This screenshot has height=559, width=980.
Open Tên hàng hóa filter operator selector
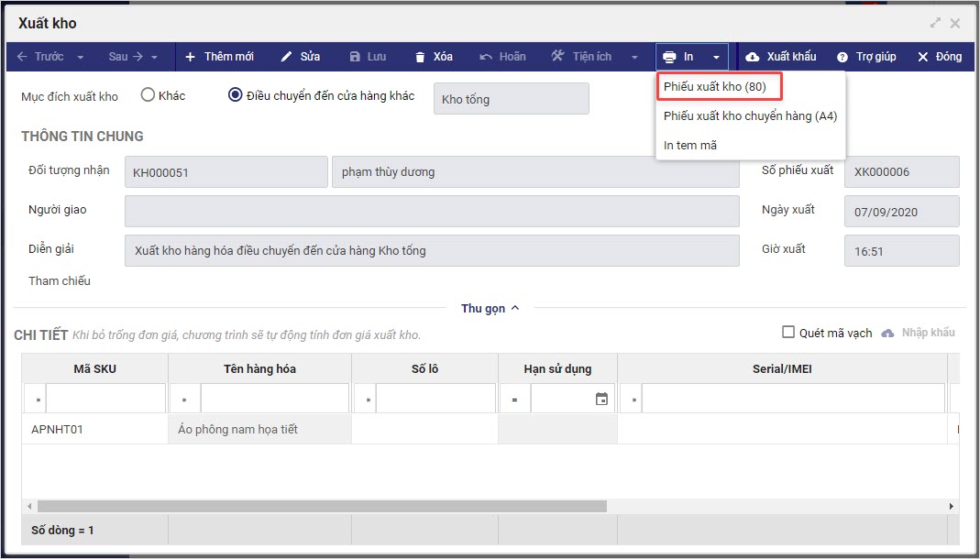click(185, 399)
